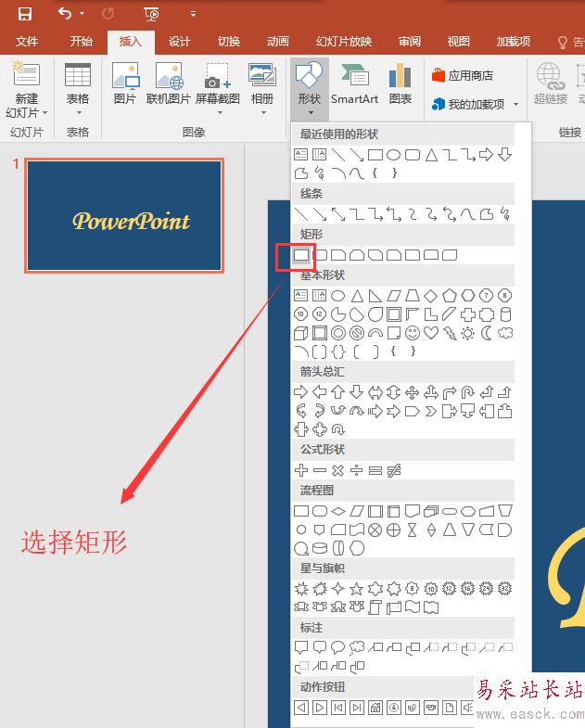The image size is (585, 728).
Task: Open the 视图 tab
Action: coord(458,42)
